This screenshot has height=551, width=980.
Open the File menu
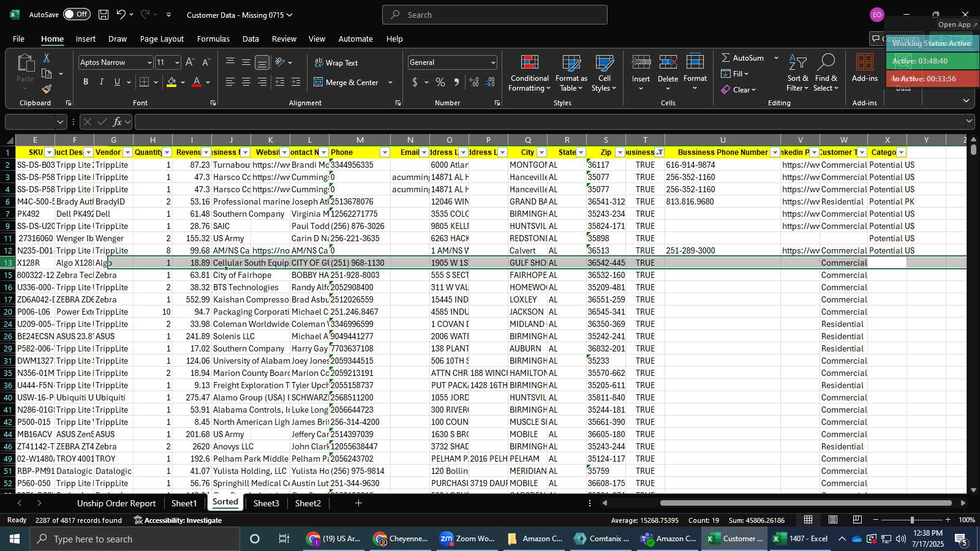[x=19, y=39]
